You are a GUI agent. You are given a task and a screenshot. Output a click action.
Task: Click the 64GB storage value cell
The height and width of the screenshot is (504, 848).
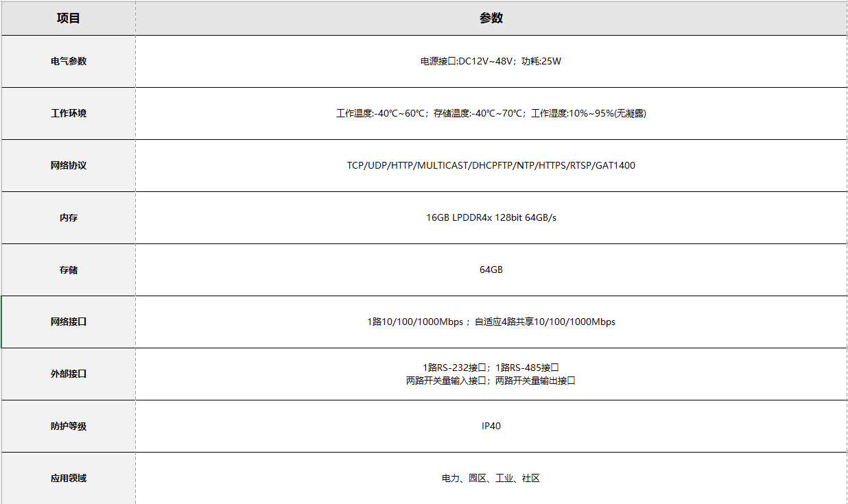(x=491, y=269)
